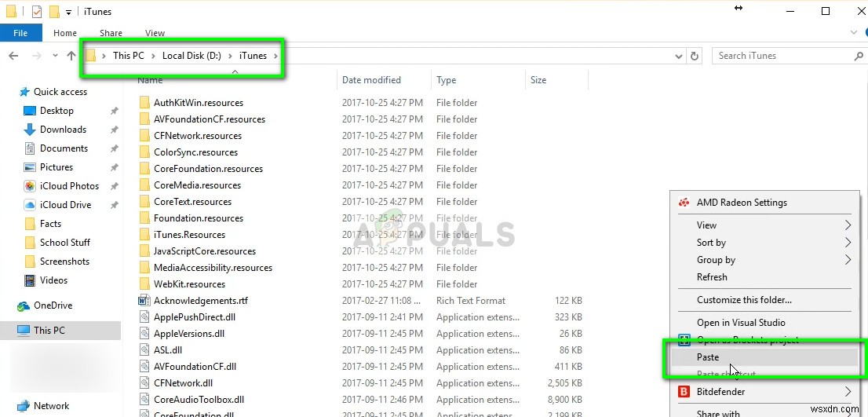Click the search magnifier icon
The width and height of the screenshot is (868, 417).
[x=859, y=56]
